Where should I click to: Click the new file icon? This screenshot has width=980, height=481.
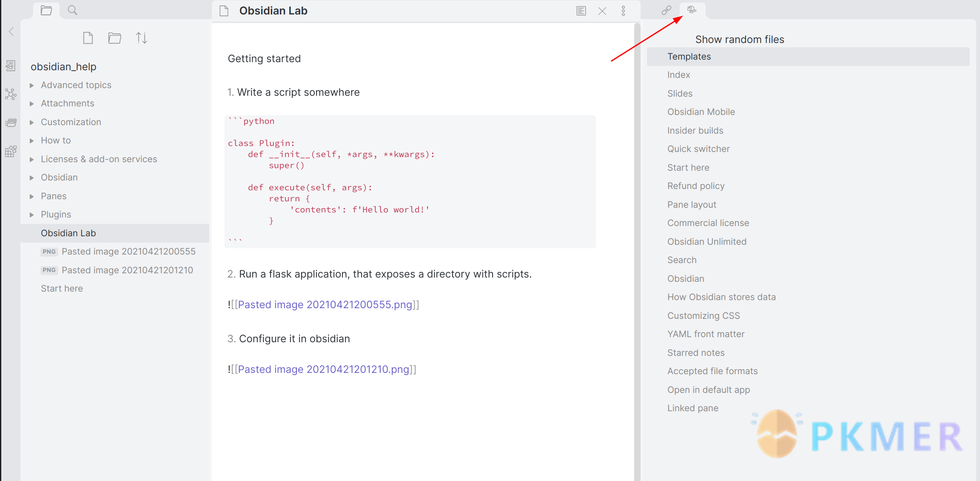88,39
